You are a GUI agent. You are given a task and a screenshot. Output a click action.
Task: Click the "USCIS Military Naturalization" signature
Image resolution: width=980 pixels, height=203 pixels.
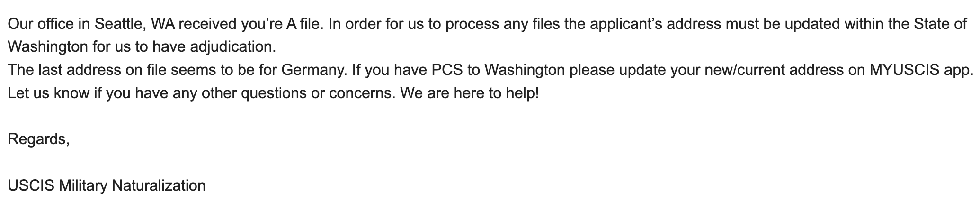click(x=107, y=185)
